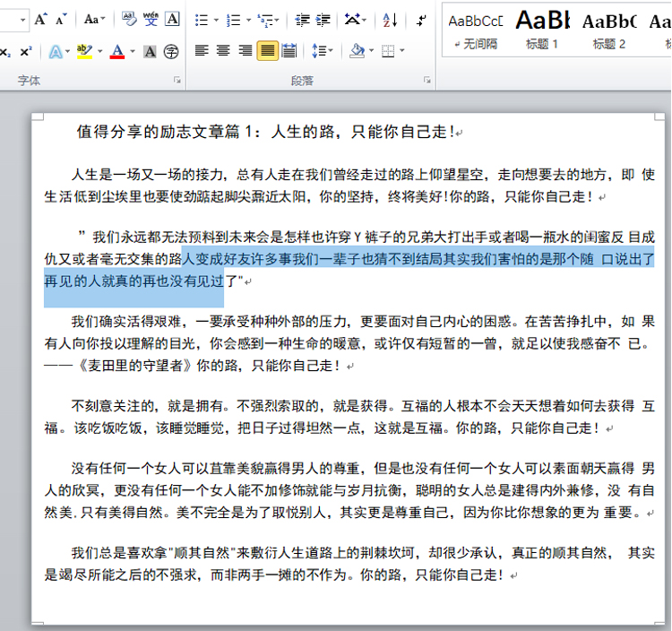This screenshot has height=631, width=672.
Task: Decrease the paragraph indent
Action: 303,20
